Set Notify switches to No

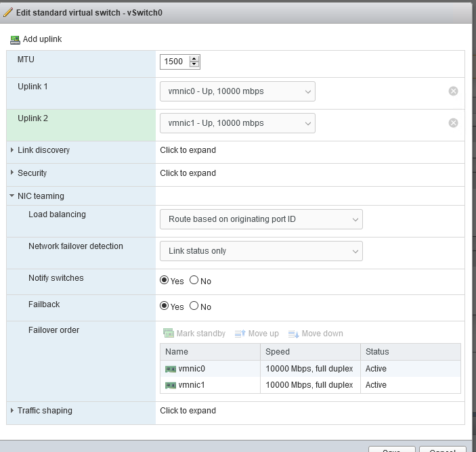point(194,280)
